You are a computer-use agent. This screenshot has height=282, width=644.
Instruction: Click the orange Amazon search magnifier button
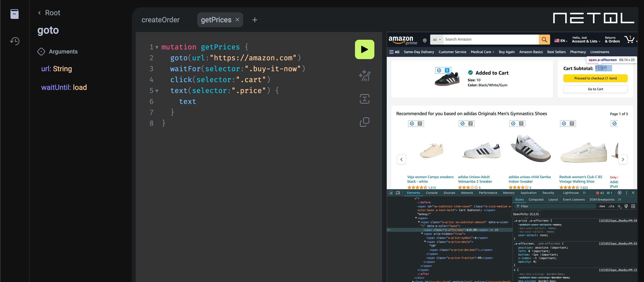pos(544,39)
